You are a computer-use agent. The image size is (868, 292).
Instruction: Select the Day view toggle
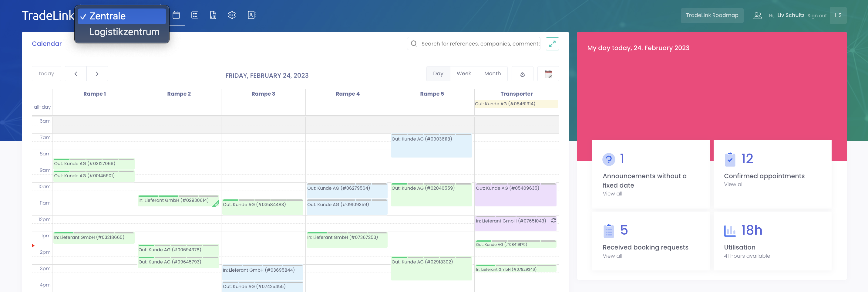[x=438, y=73]
